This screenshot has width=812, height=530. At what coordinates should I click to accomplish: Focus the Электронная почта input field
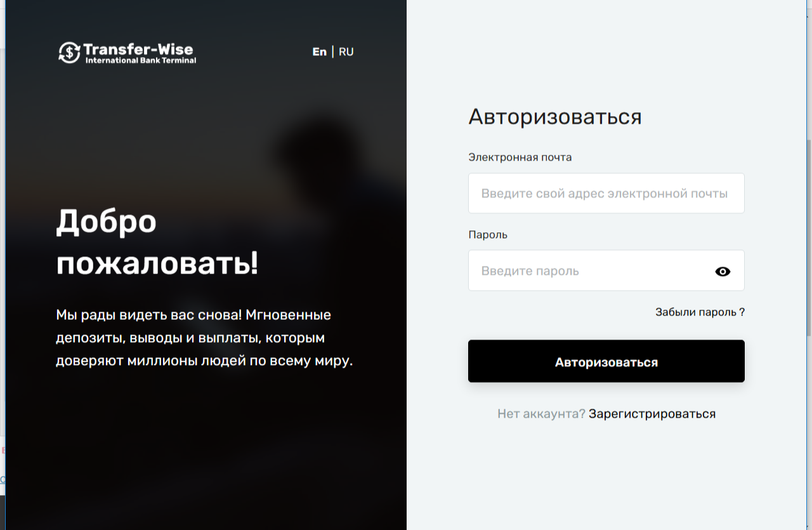point(606,193)
